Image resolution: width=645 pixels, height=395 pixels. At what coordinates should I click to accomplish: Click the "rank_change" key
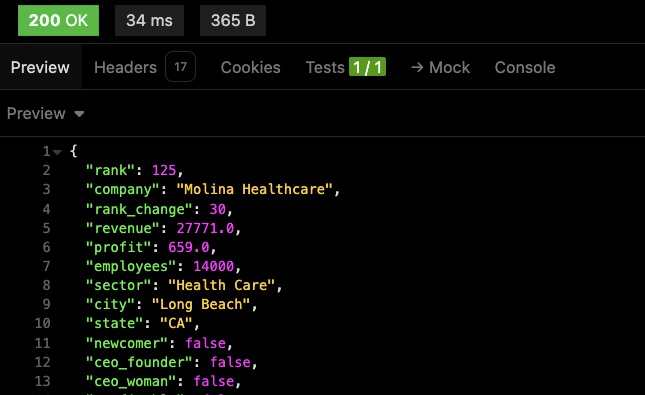point(139,209)
